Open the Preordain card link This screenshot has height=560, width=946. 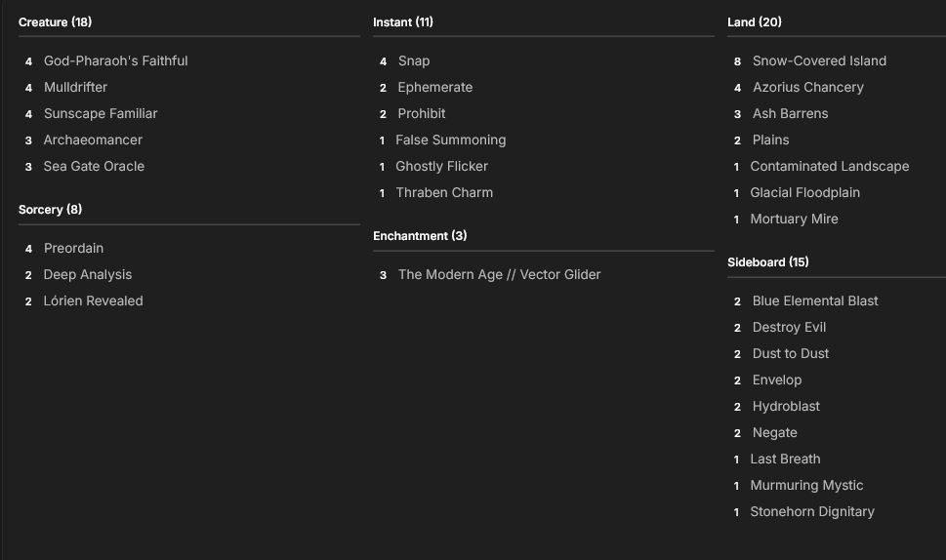[x=73, y=249]
